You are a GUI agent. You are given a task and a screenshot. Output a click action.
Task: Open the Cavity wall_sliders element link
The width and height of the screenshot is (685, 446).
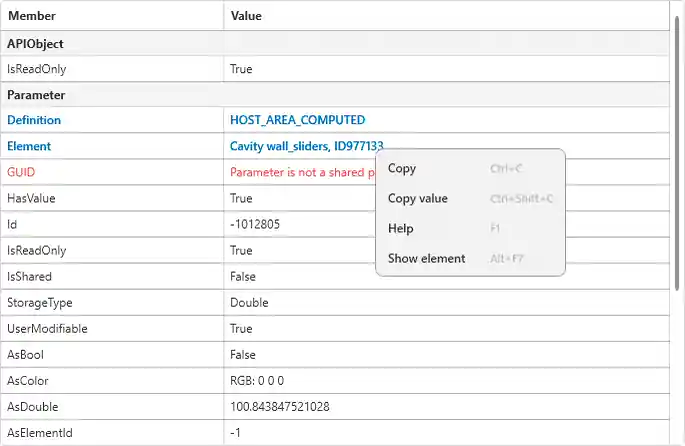[306, 146]
